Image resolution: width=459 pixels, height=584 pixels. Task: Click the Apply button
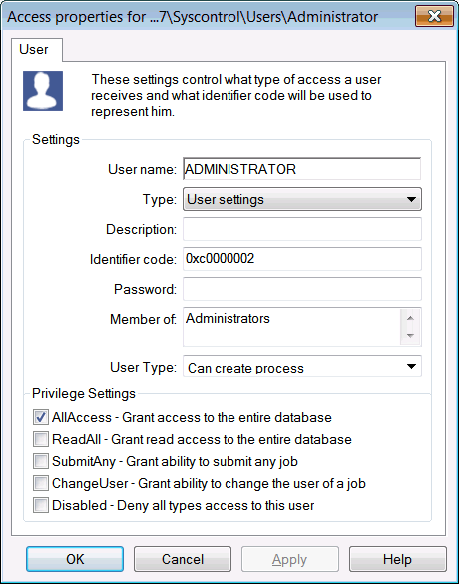[290, 559]
